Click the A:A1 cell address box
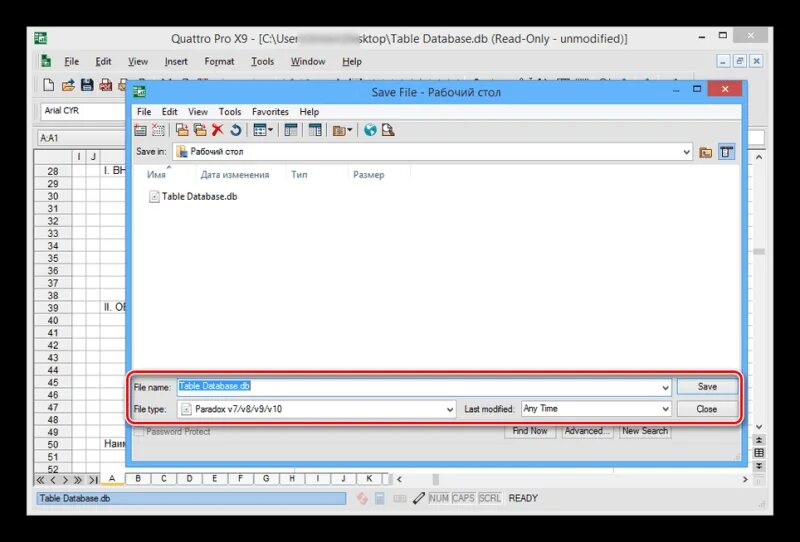Image resolution: width=800 pixels, height=542 pixels. tap(82, 138)
